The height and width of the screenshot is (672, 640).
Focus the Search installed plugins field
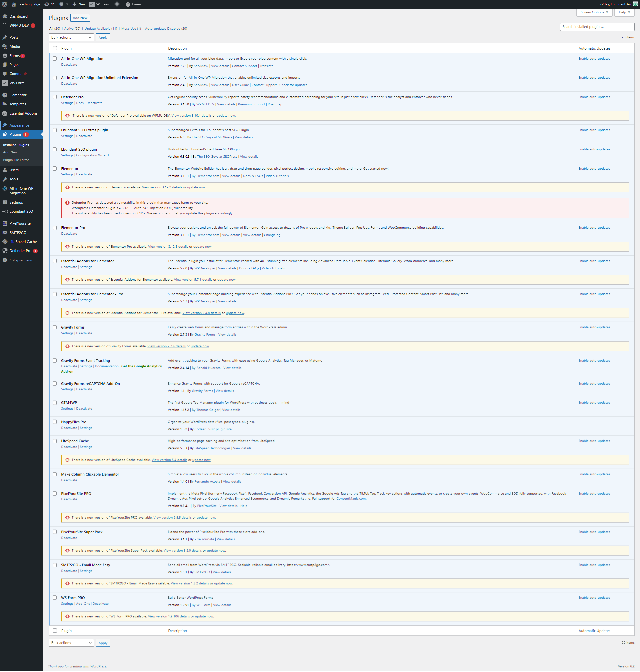597,27
